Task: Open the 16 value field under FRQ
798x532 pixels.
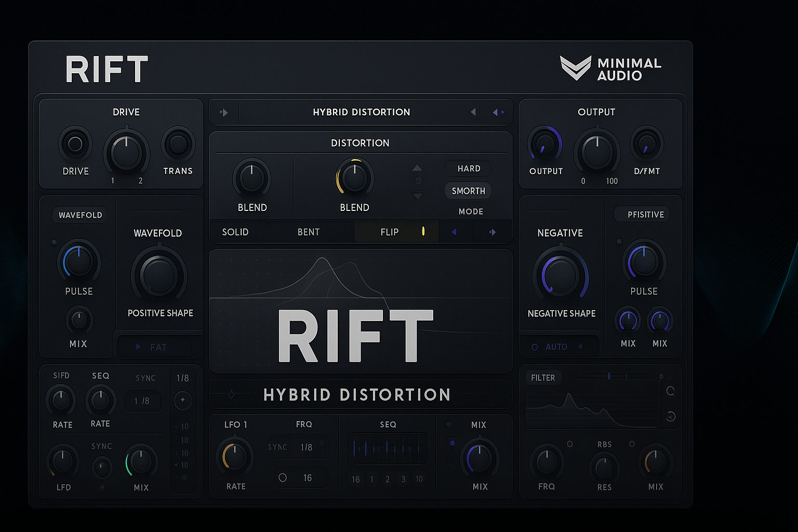Action: (x=301, y=477)
